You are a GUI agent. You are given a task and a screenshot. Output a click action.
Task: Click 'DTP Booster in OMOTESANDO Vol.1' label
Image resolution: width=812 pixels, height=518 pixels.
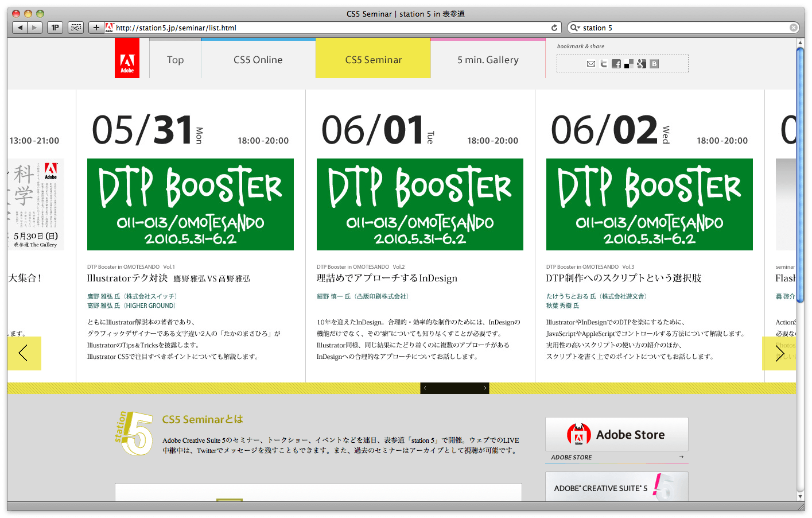[131, 267]
